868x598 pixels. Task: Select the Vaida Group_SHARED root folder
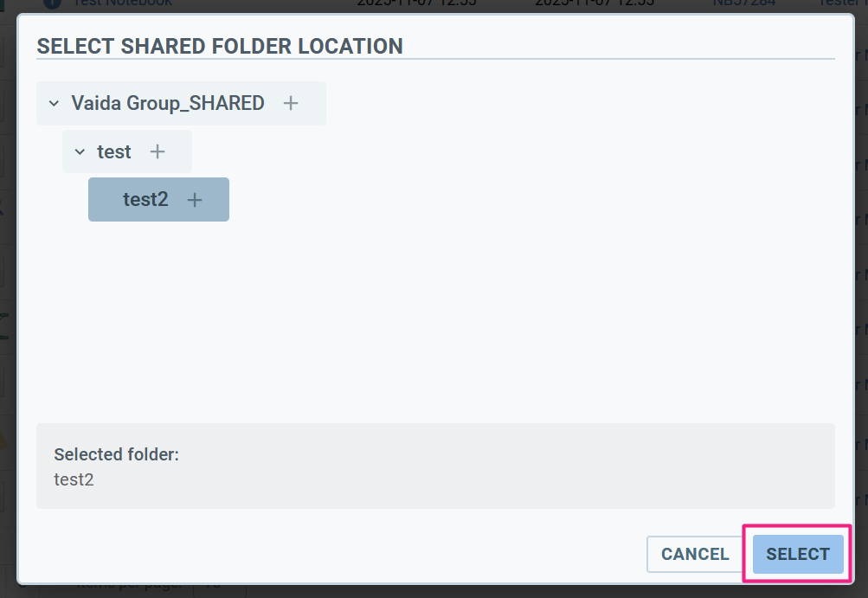pyautogui.click(x=167, y=103)
